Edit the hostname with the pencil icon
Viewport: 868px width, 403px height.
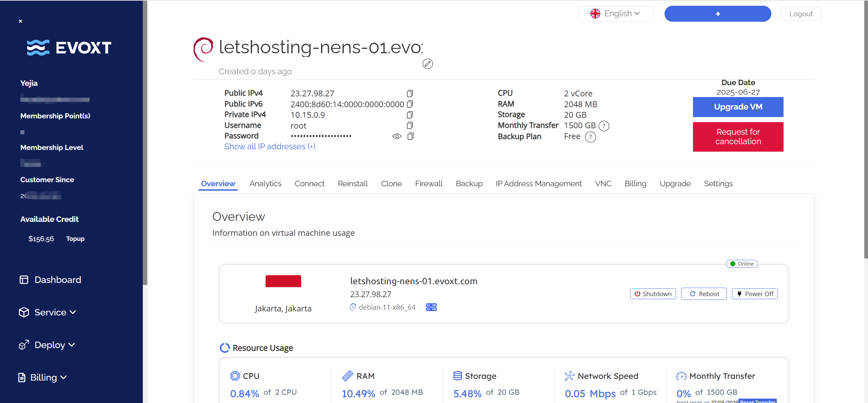point(427,64)
